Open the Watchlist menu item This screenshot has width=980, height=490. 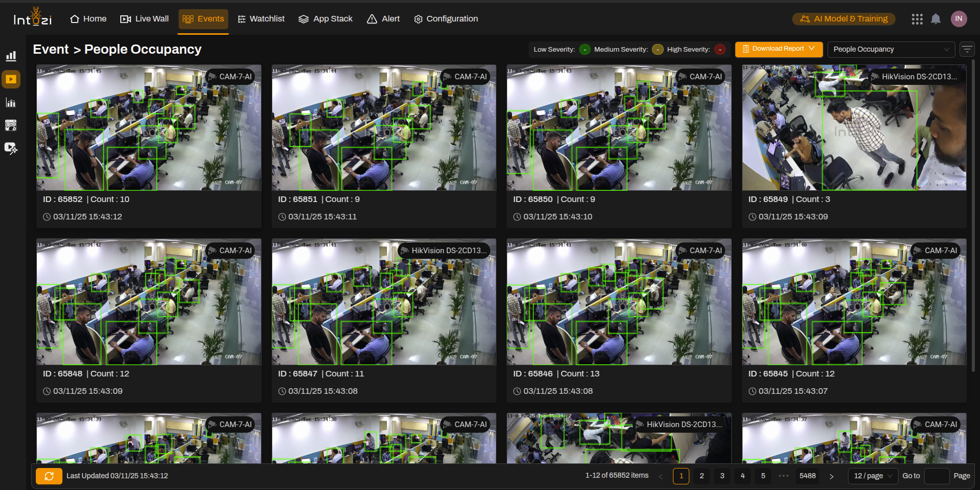pyautogui.click(x=261, y=19)
